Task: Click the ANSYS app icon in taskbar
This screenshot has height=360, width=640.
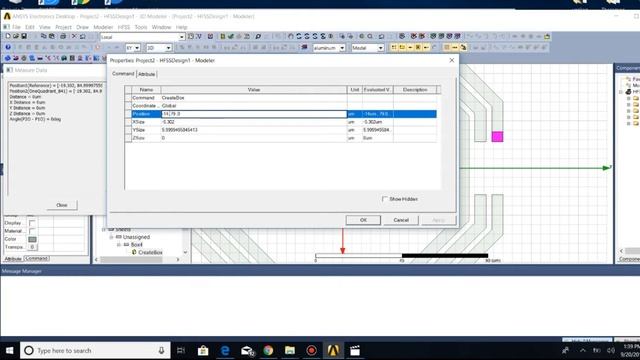Action: pos(333,350)
